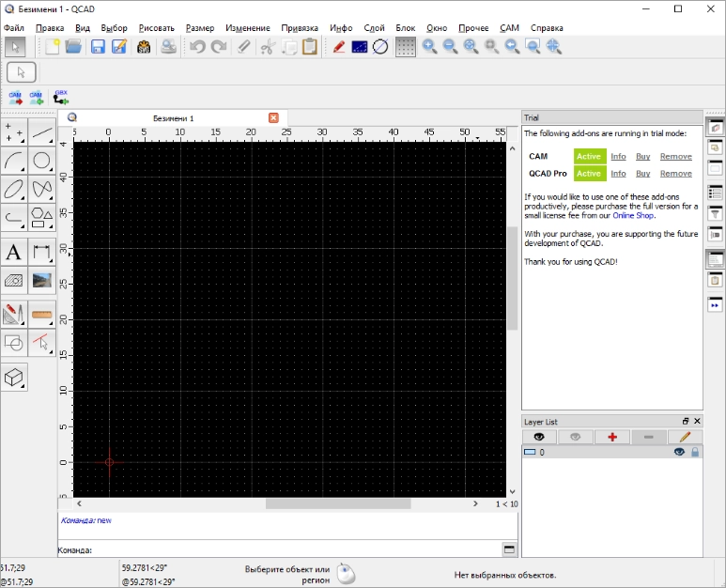Toggle command line history button
Screen dimensions: 726x588
coord(509,549)
